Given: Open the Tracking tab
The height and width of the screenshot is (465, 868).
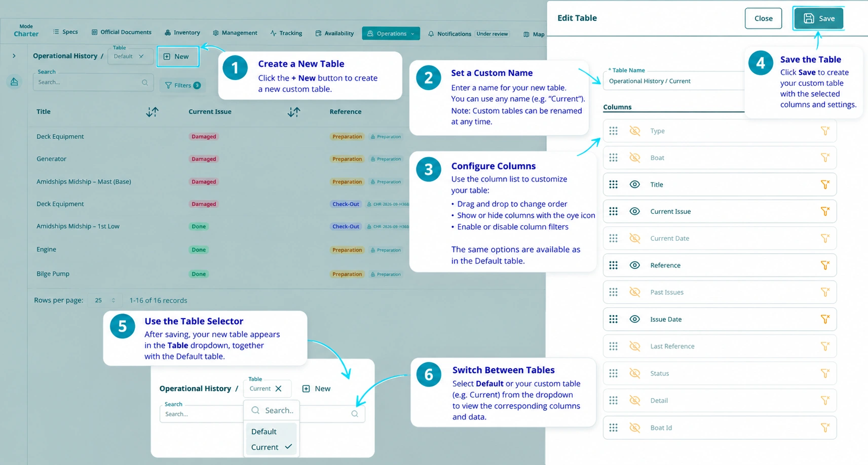Looking at the screenshot, I should 286,33.
